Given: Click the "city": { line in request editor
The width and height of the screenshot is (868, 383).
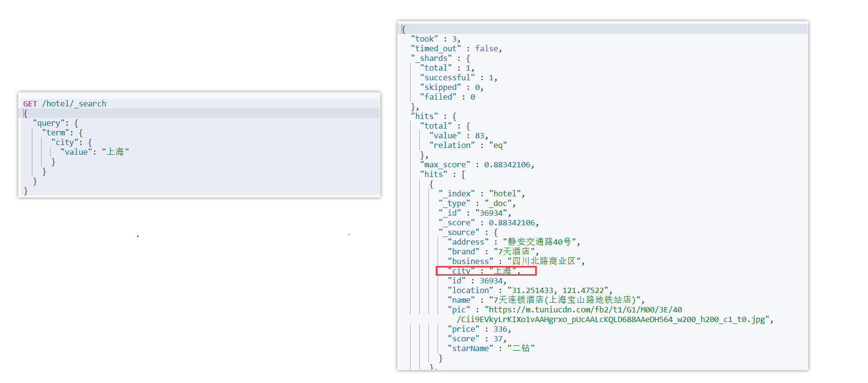Looking at the screenshot, I should point(71,142).
